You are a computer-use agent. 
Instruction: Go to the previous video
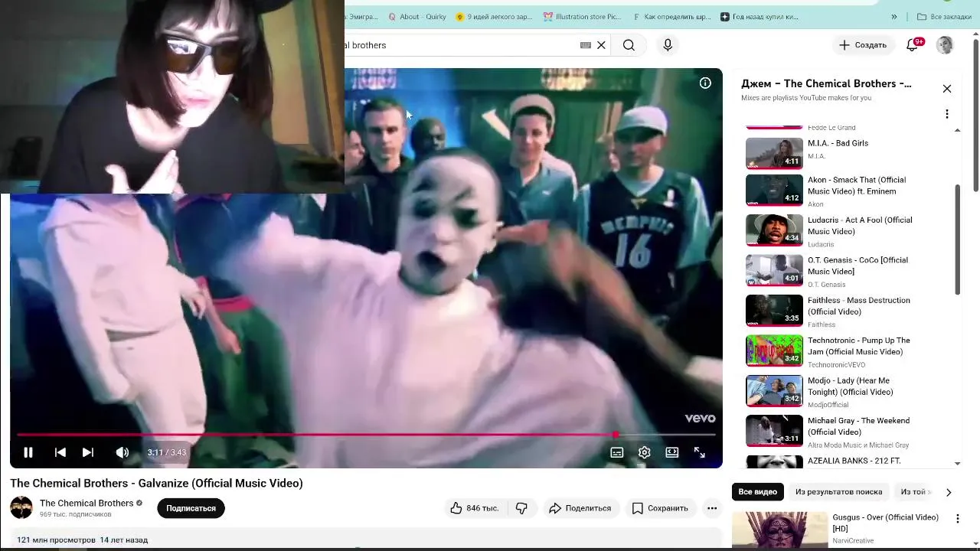[60, 452]
